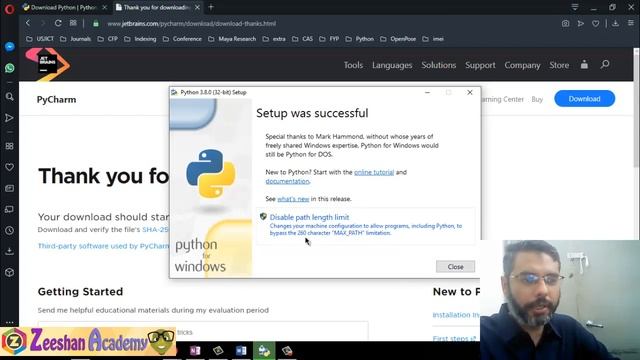Go back with the browser back arrow
Viewport: 640px width, 360px height.
click(28, 23)
